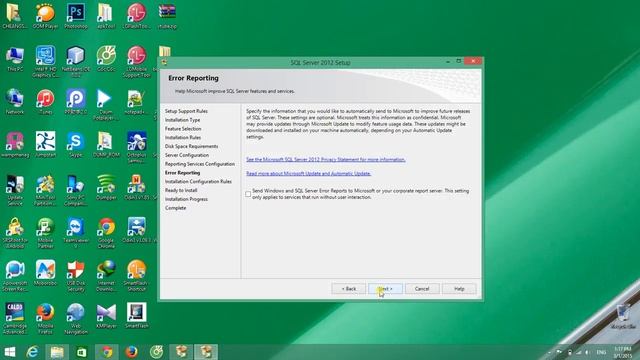The image size is (640, 360).
Task: Open the SQL Server 2012 Privacy Statement link
Action: 326,160
